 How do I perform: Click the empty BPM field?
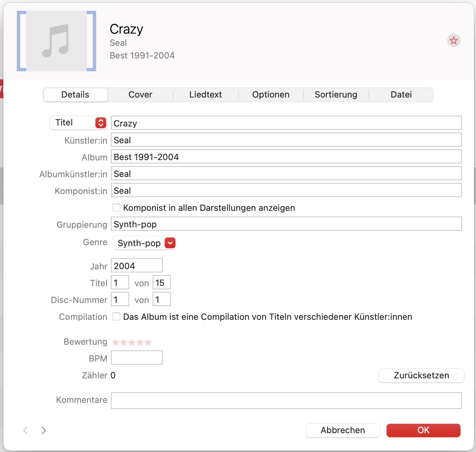point(137,357)
